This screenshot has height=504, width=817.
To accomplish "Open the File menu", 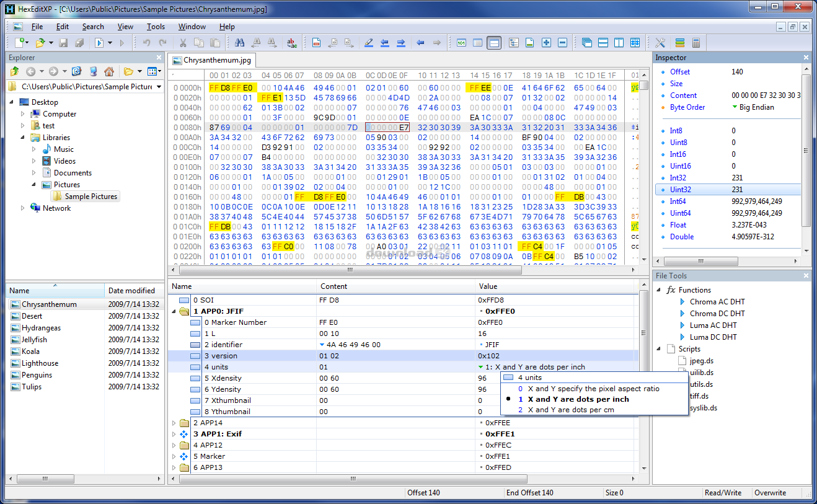I will pos(37,27).
